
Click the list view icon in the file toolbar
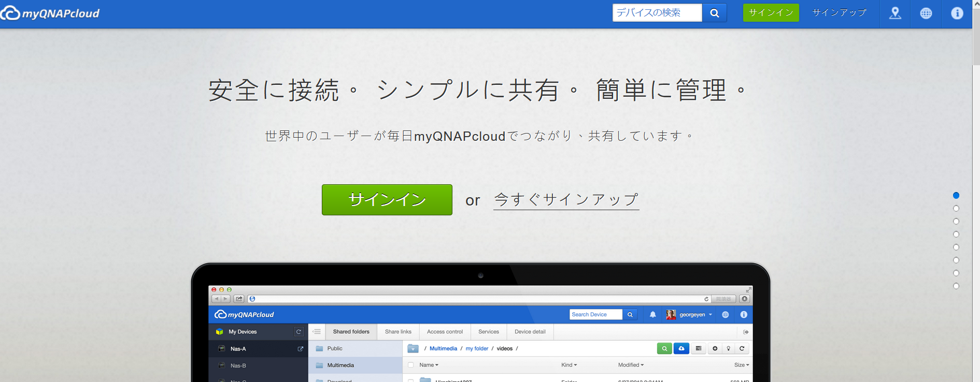(699, 348)
